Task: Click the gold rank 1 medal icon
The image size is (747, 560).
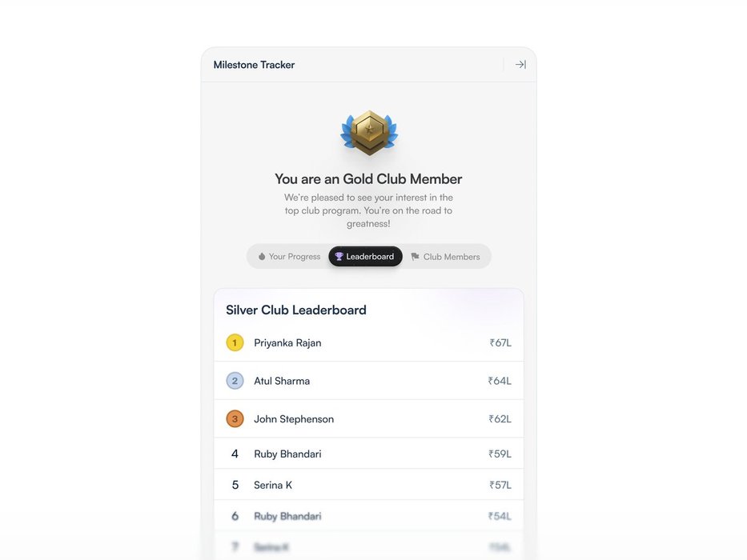Action: [235, 342]
